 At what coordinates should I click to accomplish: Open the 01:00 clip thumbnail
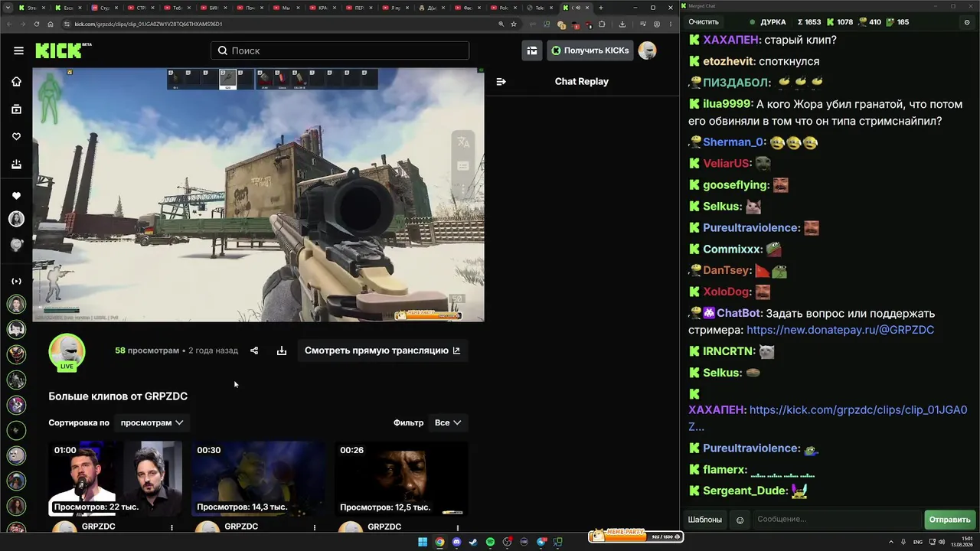tap(115, 478)
